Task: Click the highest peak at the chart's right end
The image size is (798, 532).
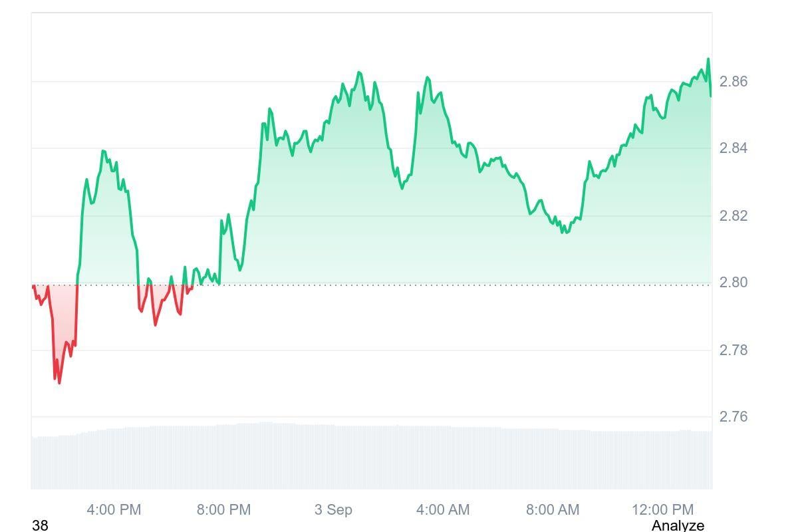Action: pos(708,59)
